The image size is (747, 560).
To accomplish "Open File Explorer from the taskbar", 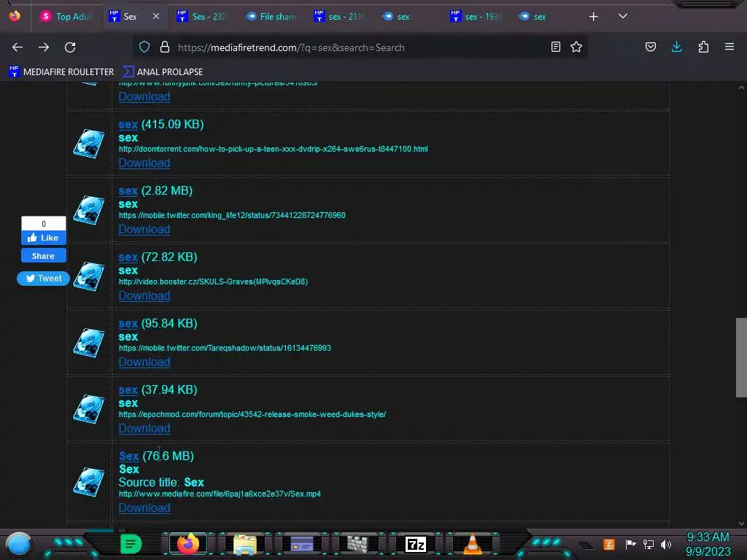I will coord(245,544).
